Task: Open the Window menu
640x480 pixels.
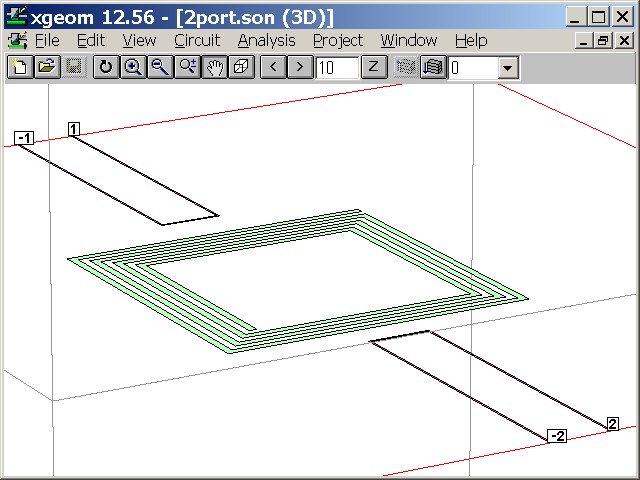Action: (x=409, y=40)
